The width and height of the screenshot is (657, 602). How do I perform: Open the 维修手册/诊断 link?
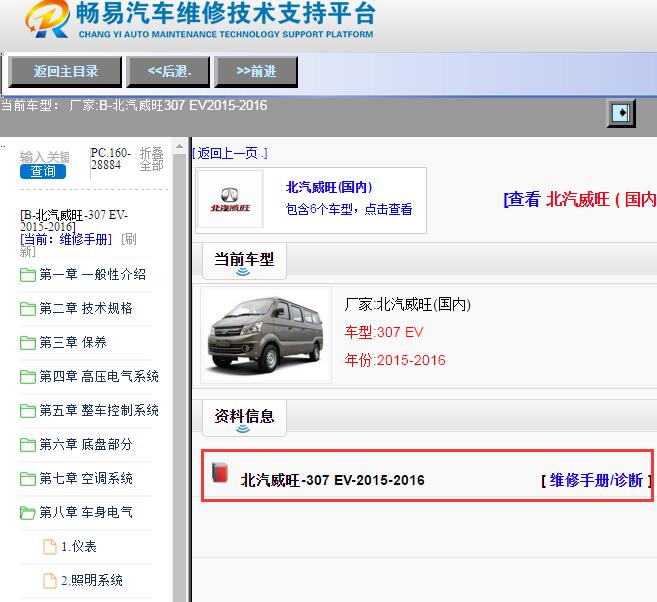pos(596,480)
